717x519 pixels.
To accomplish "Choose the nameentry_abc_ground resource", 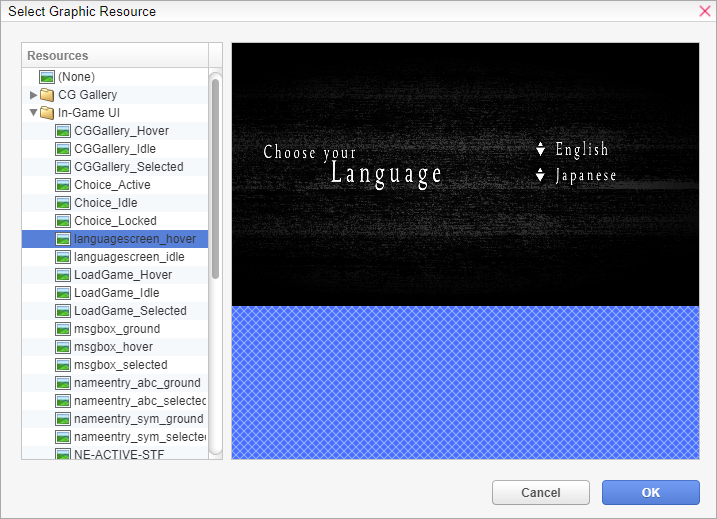I will coord(137,383).
